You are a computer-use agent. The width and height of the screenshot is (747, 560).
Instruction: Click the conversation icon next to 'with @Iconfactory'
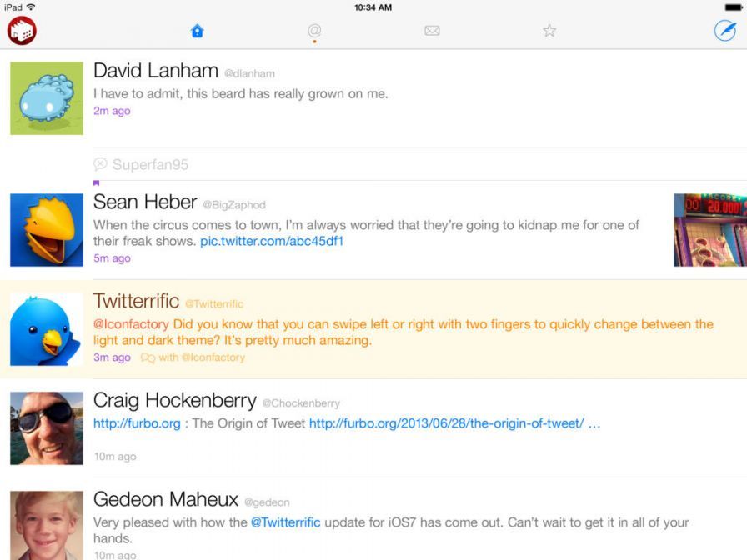pos(147,357)
